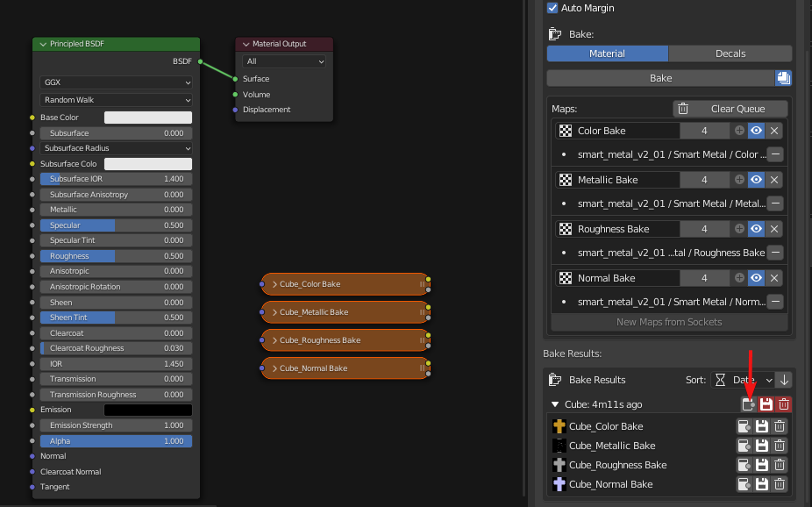812x507 pixels.
Task: Click the new image icon on Cube row
Action: pos(746,404)
